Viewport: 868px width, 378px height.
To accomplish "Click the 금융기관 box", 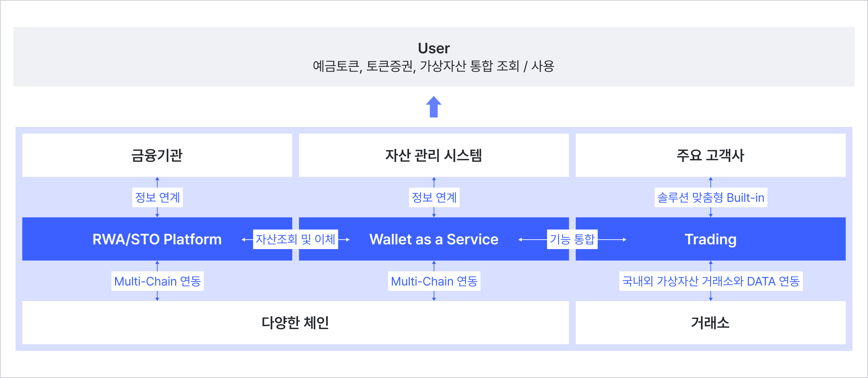I will (x=157, y=155).
